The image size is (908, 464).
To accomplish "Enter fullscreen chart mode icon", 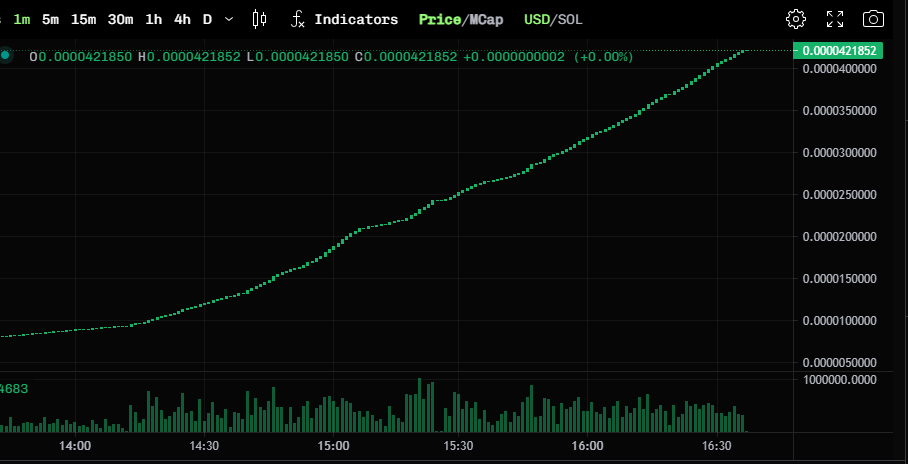I will click(x=834, y=19).
